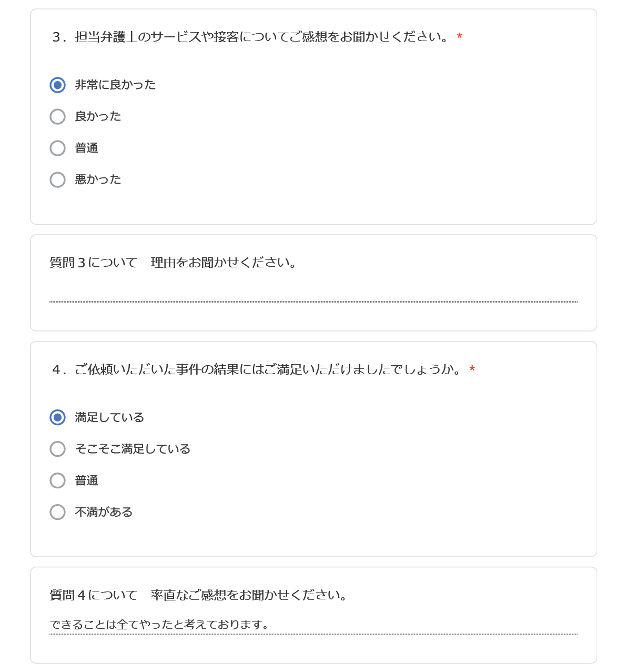Choose the 満足している radio circle

click(x=57, y=417)
